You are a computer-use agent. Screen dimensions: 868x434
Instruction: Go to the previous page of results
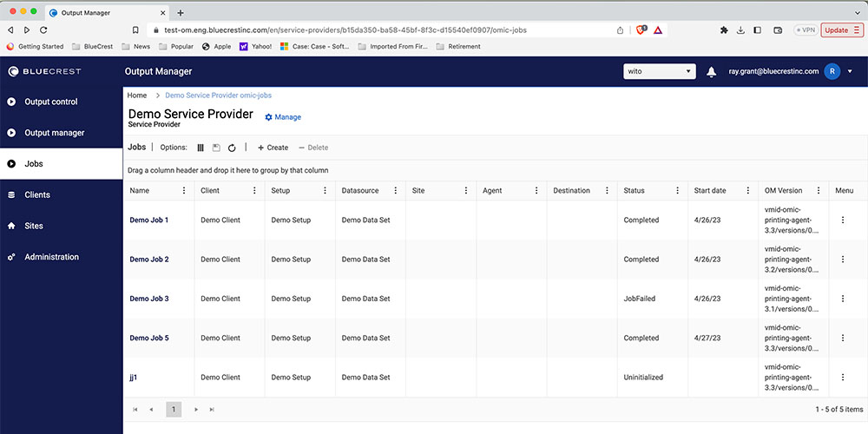click(151, 410)
